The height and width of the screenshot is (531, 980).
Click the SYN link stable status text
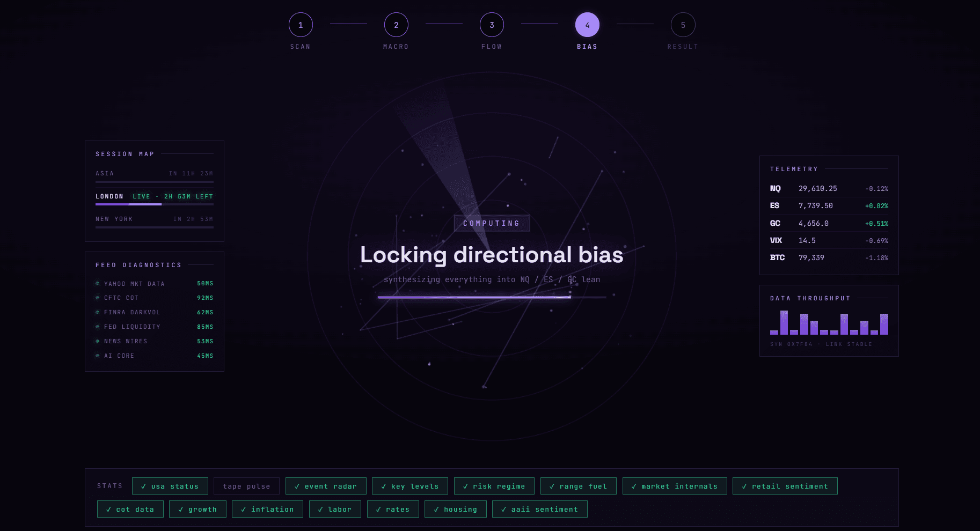pyautogui.click(x=821, y=344)
